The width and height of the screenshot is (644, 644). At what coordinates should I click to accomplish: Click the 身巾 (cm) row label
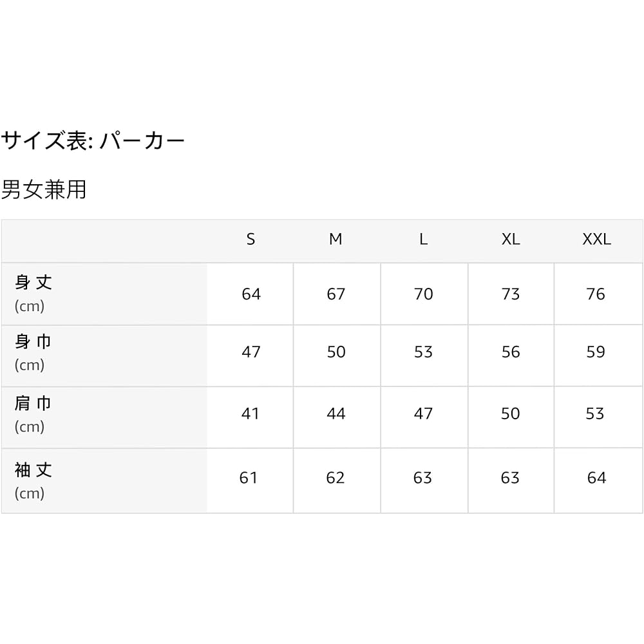(33, 352)
